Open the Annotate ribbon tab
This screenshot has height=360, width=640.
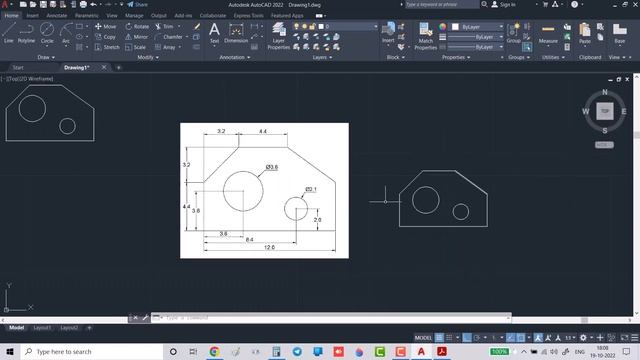tap(57, 16)
